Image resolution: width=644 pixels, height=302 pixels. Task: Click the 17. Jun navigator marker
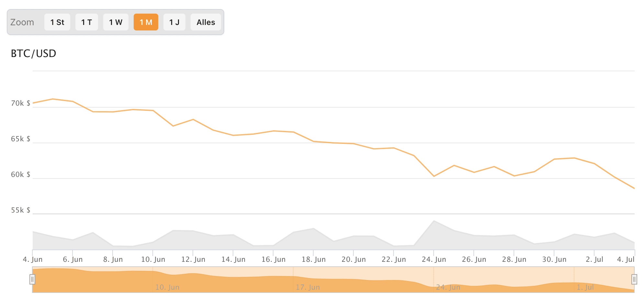pos(308,287)
